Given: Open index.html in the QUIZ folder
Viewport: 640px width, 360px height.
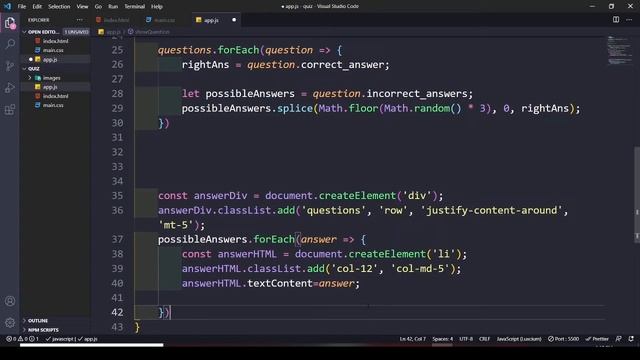Looking at the screenshot, I should [56, 96].
